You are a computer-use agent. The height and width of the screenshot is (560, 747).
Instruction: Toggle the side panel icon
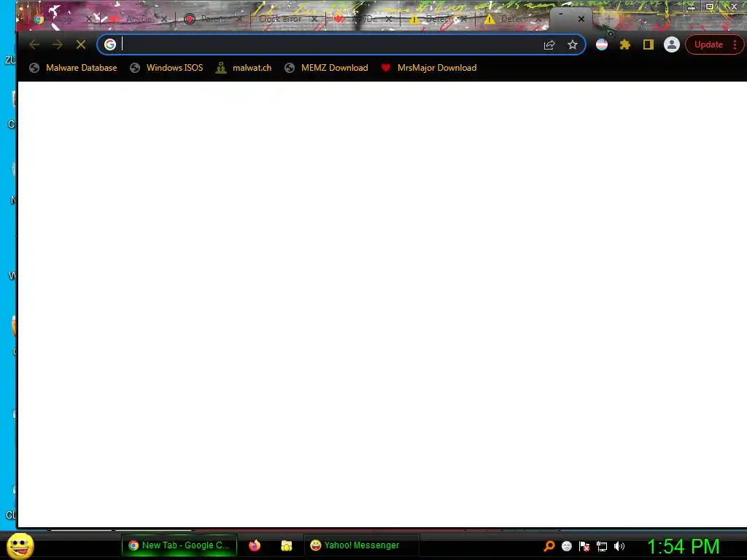pos(649,44)
